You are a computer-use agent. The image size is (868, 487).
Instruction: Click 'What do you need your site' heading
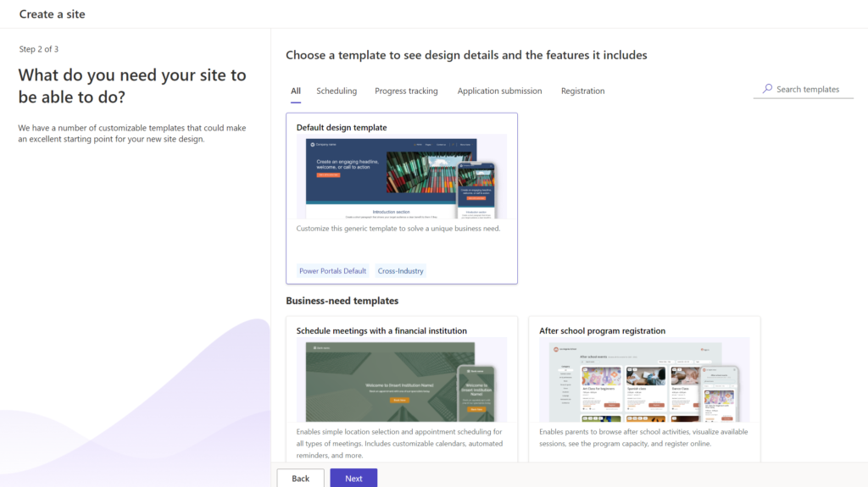coord(132,86)
